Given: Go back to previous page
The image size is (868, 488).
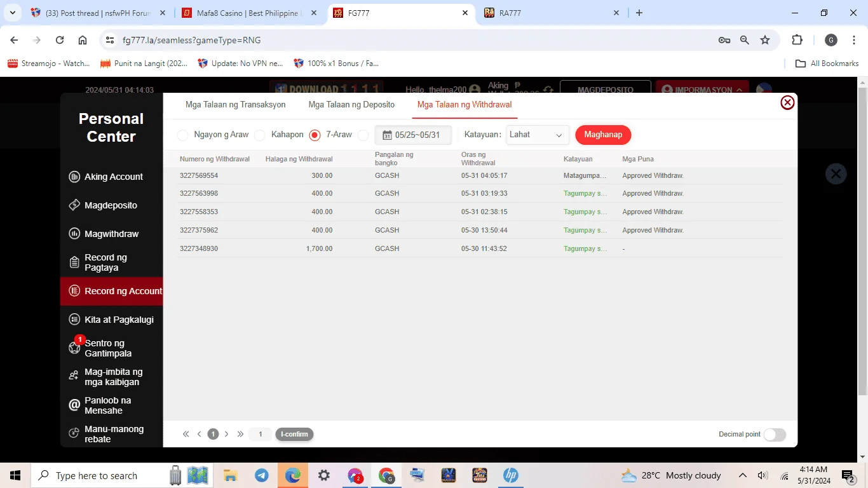Looking at the screenshot, I should click(x=14, y=40).
